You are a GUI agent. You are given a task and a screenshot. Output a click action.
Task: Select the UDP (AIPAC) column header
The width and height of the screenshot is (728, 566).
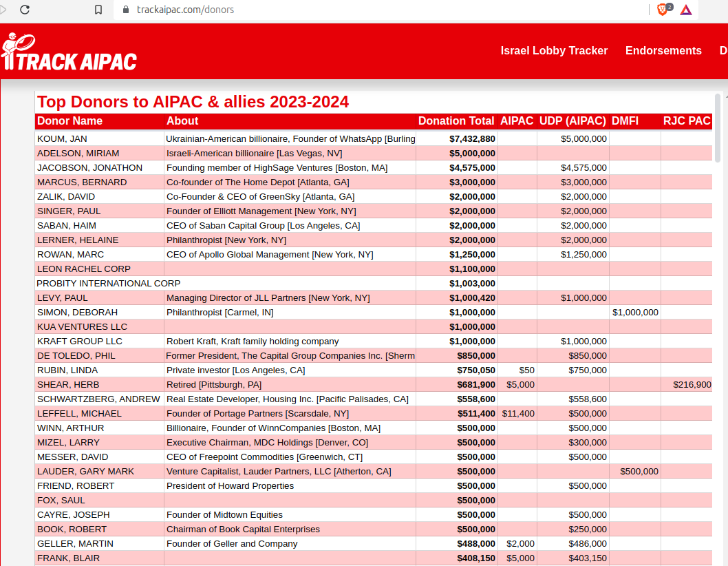[x=572, y=120]
